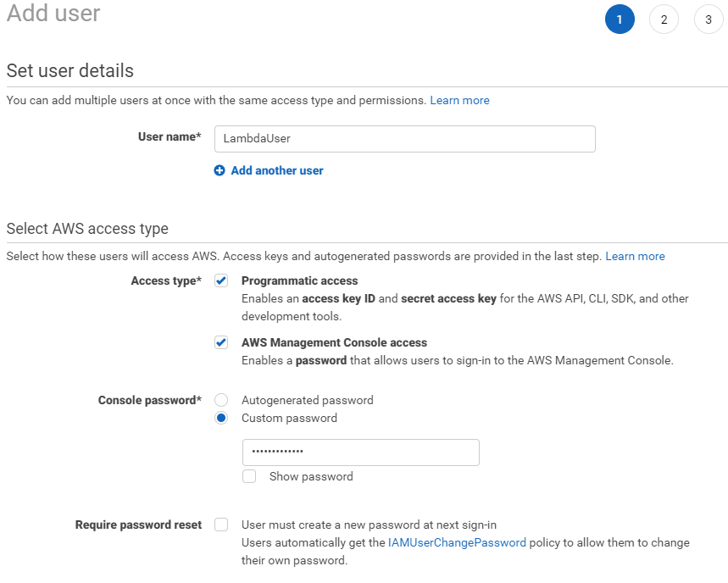Click the Autogenerated password label

point(308,400)
